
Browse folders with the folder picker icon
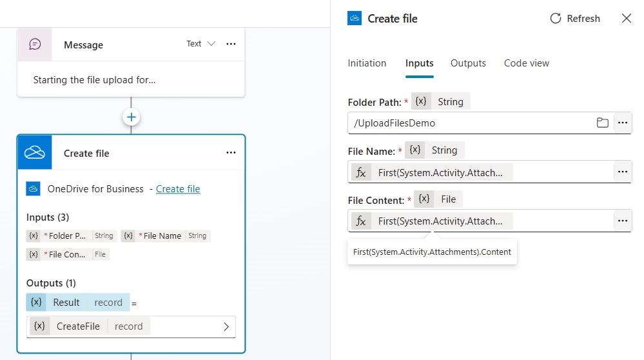click(603, 123)
